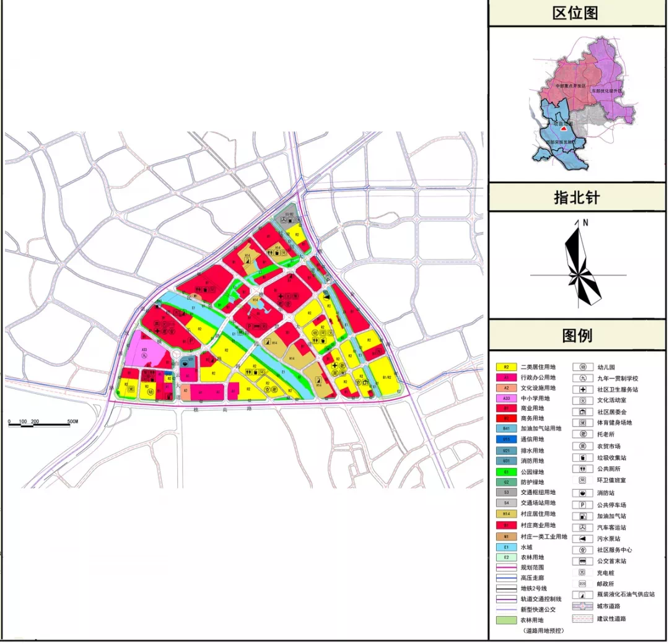Screen dimensions: 669x644
Task: Click the red triangle project marker
Action: point(564,128)
